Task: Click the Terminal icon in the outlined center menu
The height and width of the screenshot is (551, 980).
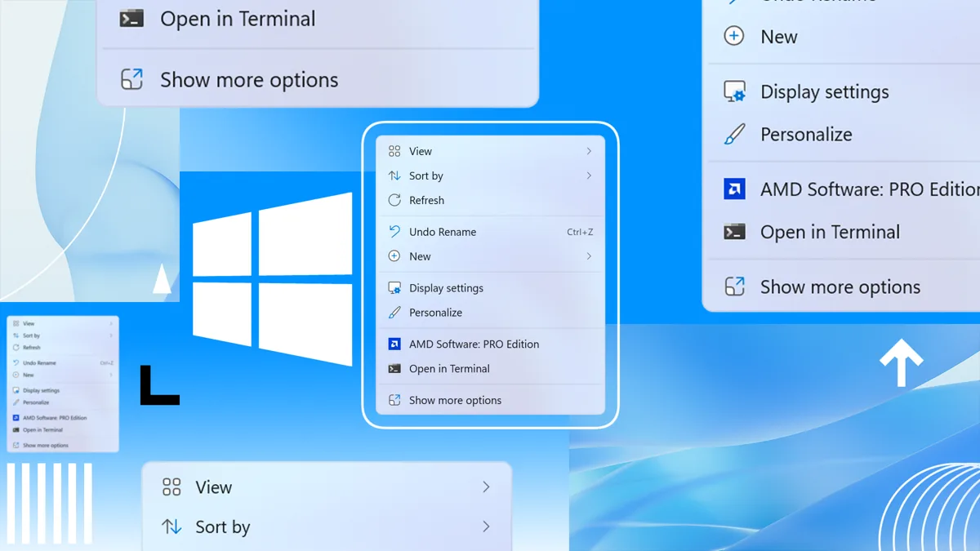Action: point(394,369)
